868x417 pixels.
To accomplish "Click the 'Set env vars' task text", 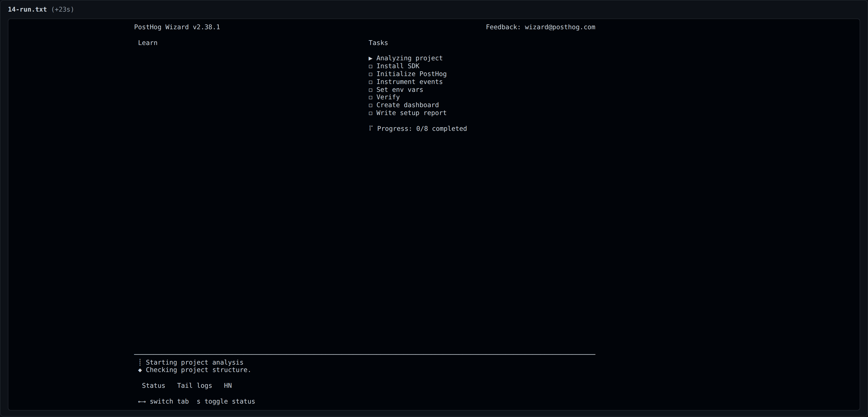I will coord(400,90).
